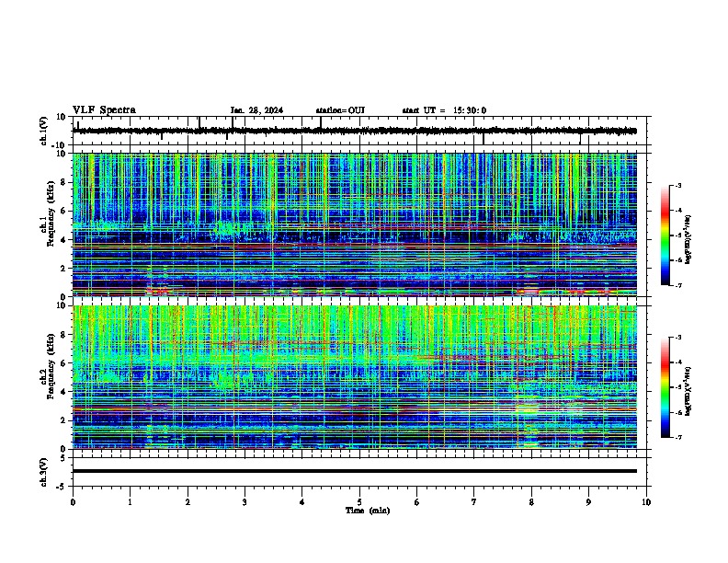The width and height of the screenshot is (728, 563).
Task: Click the "7" tick on the time axis
Action: pyautogui.click(x=473, y=502)
